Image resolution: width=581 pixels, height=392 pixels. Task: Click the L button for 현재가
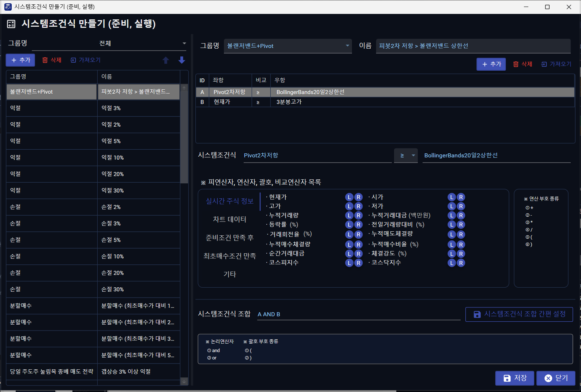coord(349,197)
